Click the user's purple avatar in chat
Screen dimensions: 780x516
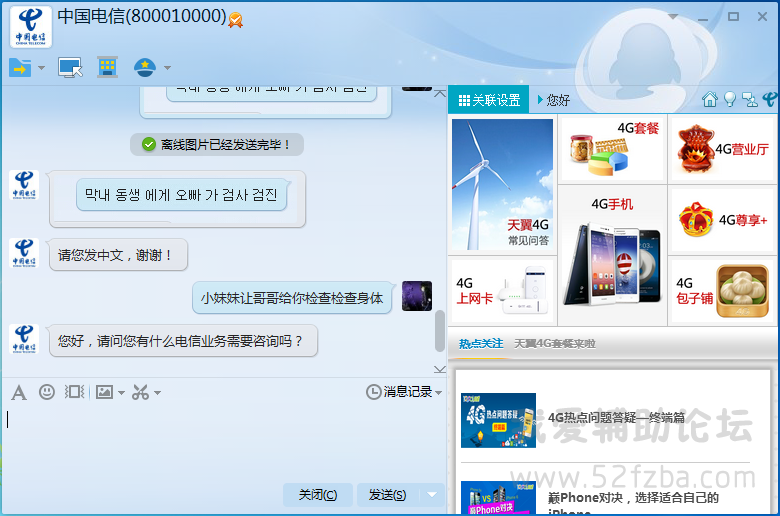click(x=417, y=296)
